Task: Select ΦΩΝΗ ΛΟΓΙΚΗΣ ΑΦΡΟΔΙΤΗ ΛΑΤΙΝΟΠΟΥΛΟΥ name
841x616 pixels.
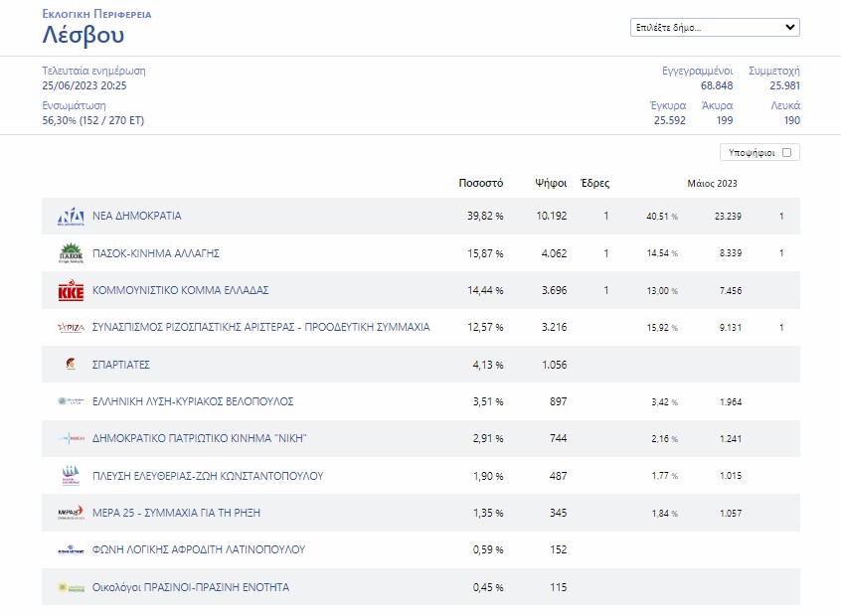Action: coord(199,549)
